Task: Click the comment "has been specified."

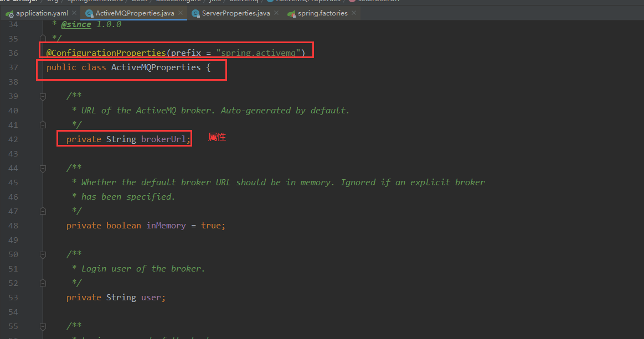Action: (128, 197)
